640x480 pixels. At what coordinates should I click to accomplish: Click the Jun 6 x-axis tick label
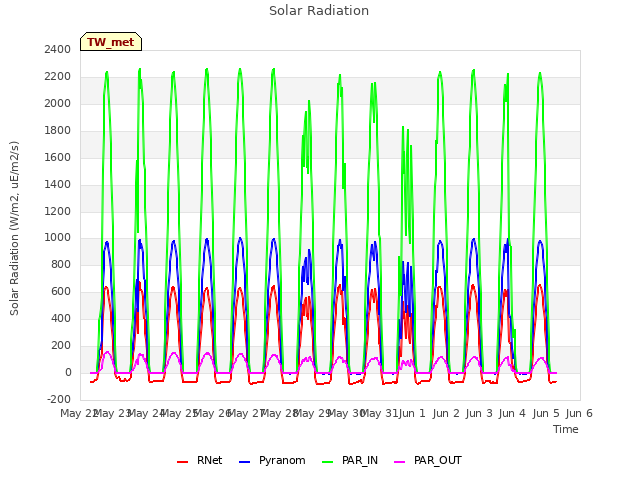579,413
